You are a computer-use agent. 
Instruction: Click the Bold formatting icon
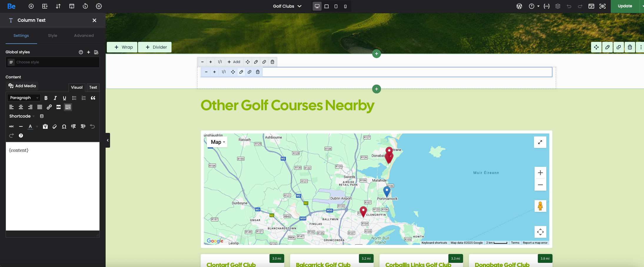(46, 98)
